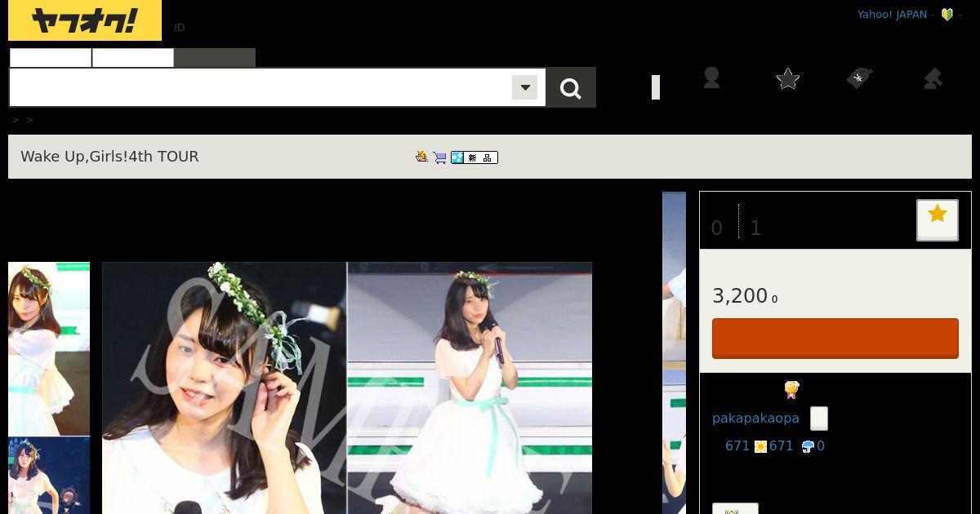
Task: Select the first white search tab
Action: click(x=51, y=58)
